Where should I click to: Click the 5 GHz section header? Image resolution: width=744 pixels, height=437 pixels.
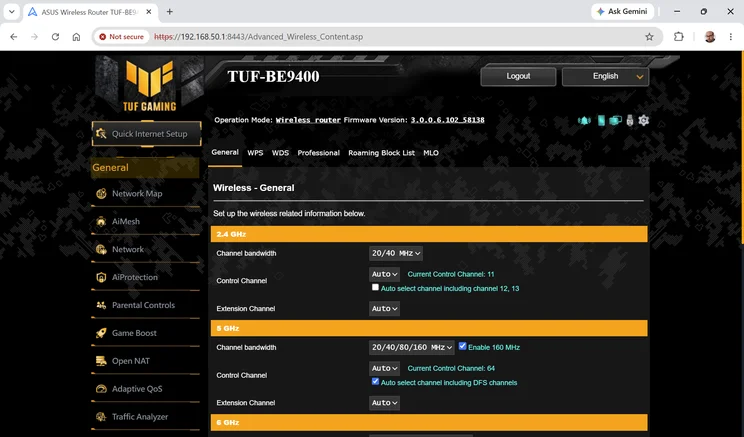coord(429,328)
